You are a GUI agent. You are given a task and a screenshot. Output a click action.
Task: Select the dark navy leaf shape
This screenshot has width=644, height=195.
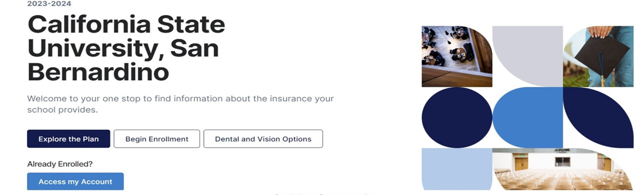tap(598, 117)
